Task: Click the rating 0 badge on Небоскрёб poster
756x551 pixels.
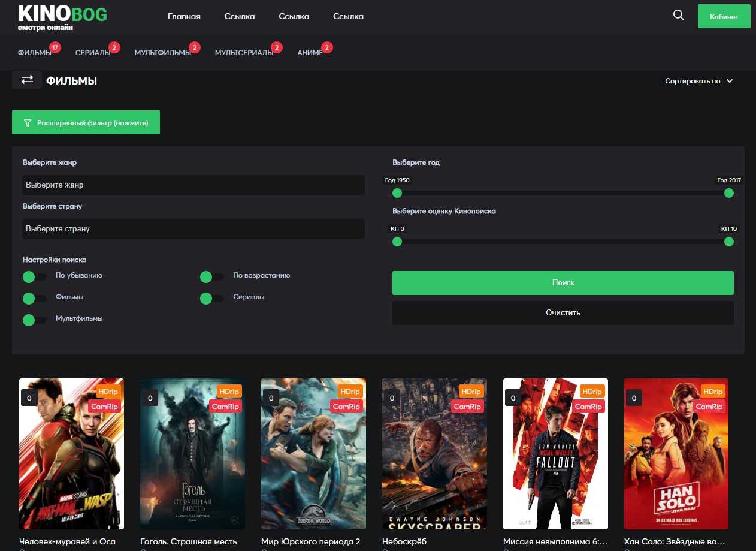Action: click(392, 398)
